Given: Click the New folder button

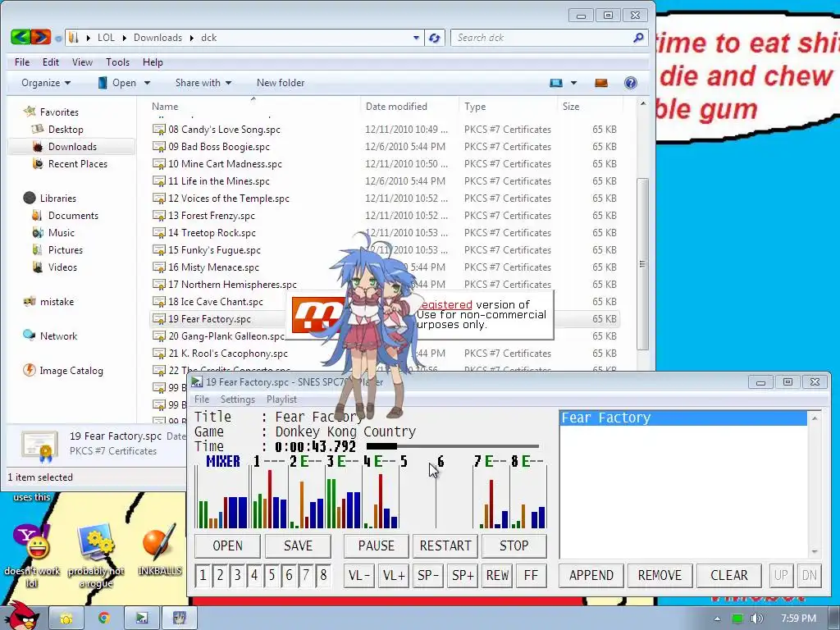Looking at the screenshot, I should tap(281, 83).
